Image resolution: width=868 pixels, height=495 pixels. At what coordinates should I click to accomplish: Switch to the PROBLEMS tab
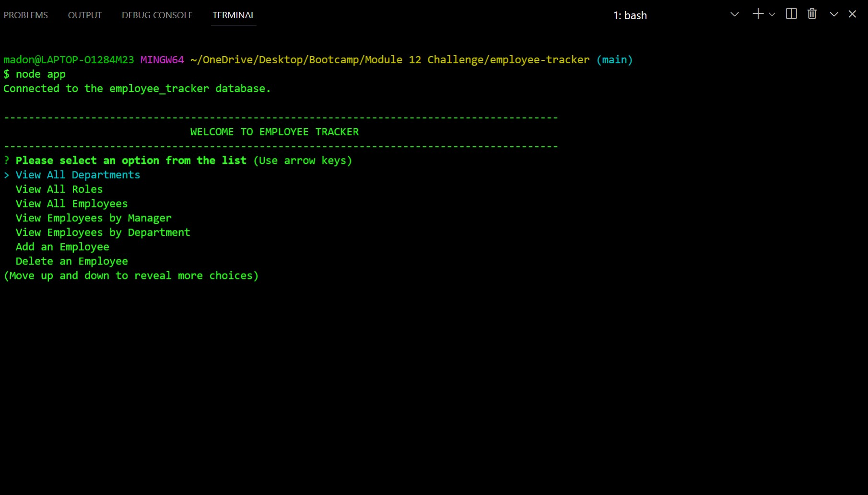click(x=26, y=15)
